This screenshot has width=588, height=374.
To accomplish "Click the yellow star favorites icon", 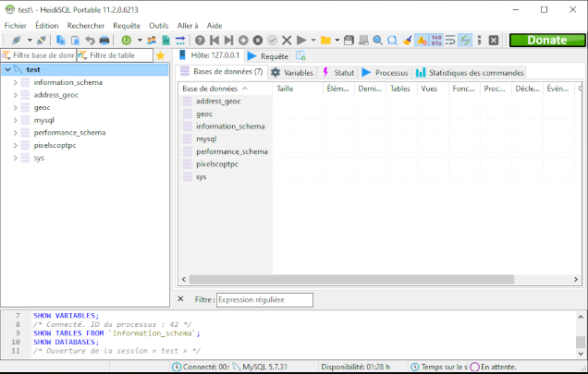I will coord(161,55).
